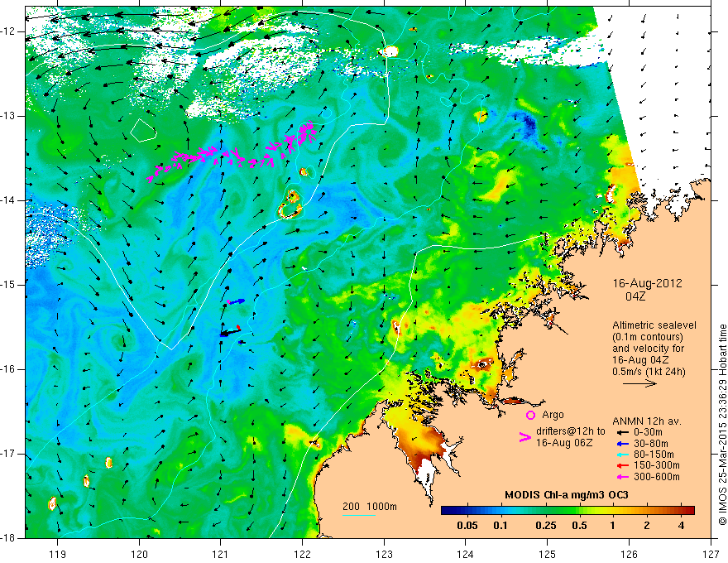Click the longitude axis label '119'
The image size is (728, 563).
(58, 554)
